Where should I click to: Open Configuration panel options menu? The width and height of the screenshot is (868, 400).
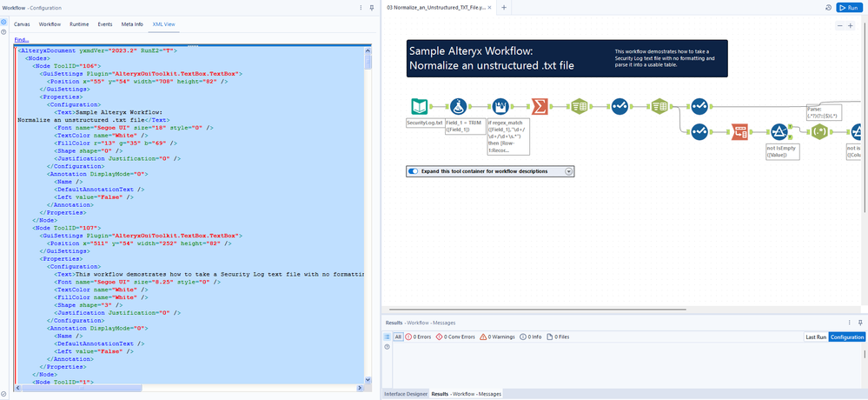(361, 8)
